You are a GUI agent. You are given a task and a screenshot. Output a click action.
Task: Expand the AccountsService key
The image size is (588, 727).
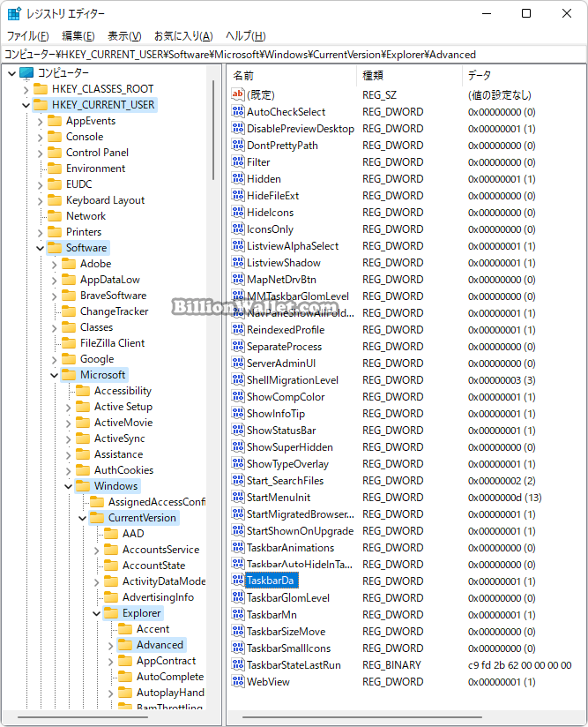96,550
